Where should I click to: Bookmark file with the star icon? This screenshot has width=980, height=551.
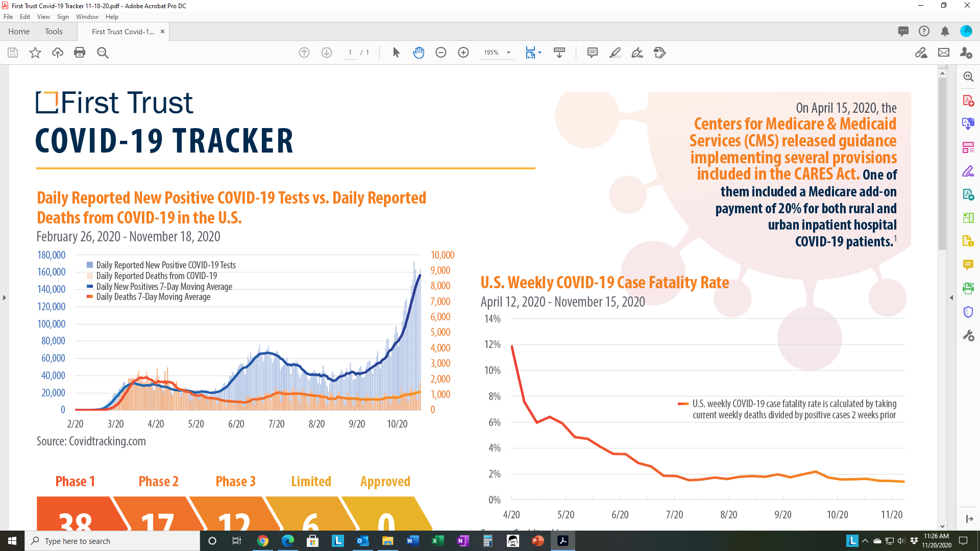[35, 53]
